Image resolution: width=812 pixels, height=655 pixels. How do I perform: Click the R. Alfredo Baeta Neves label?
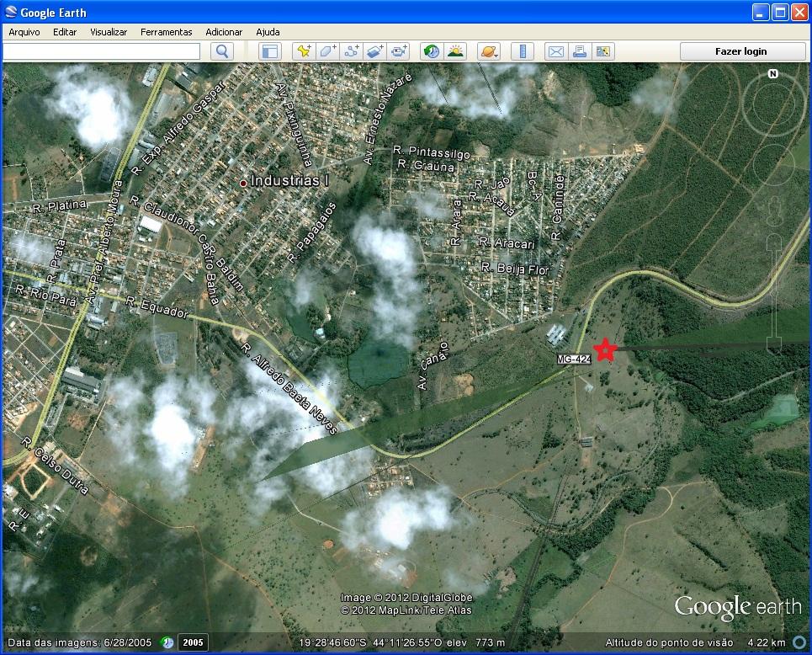pyautogui.click(x=290, y=388)
